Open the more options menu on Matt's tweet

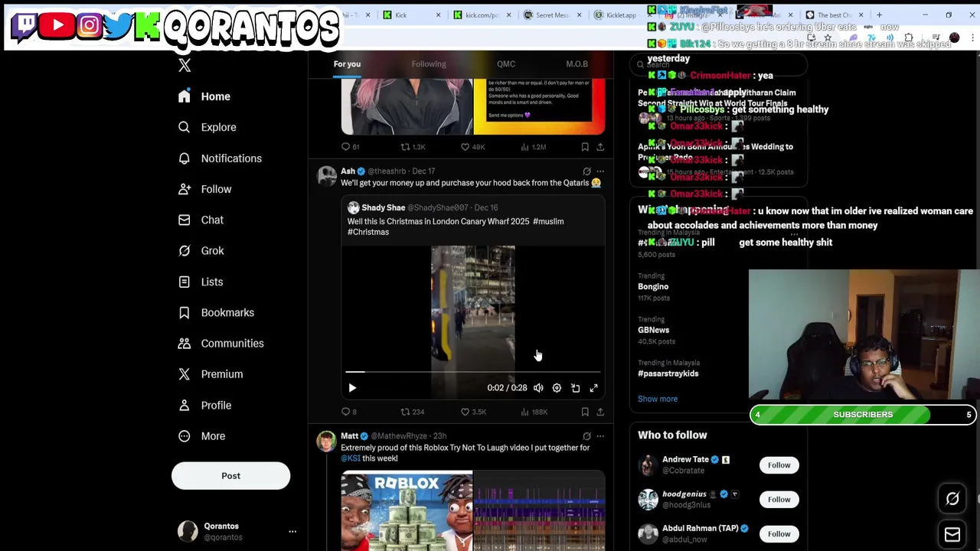[600, 436]
